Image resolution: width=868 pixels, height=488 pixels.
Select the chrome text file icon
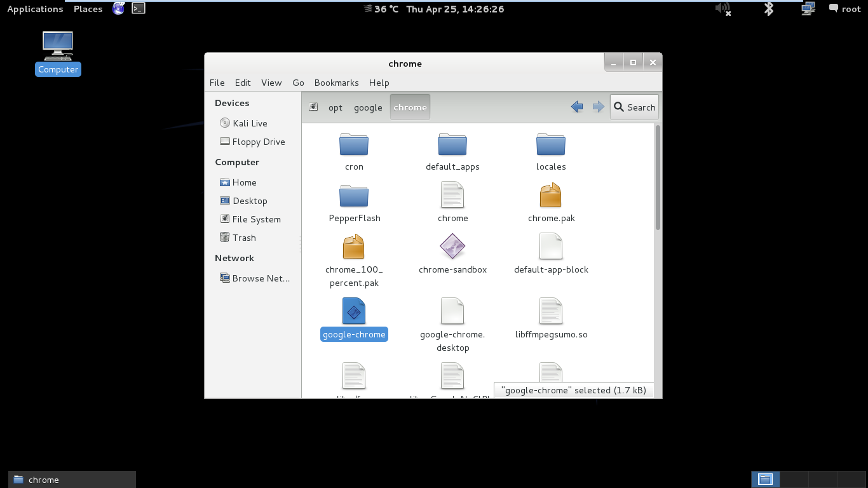[x=452, y=195]
